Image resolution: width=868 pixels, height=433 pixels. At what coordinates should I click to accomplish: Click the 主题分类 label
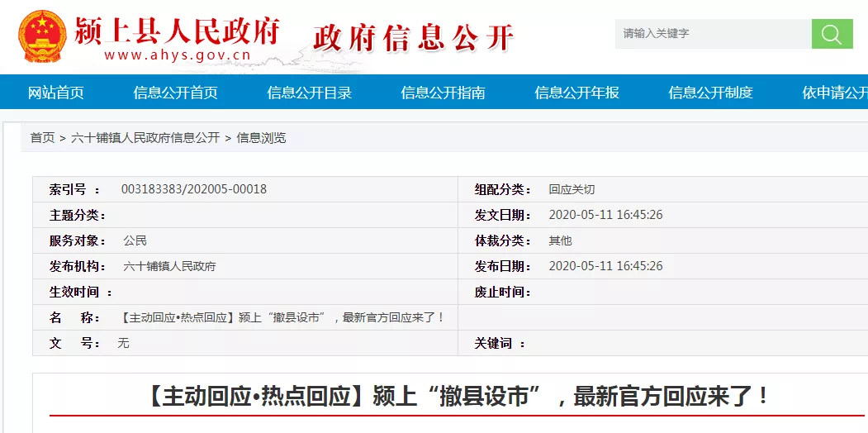(x=78, y=215)
